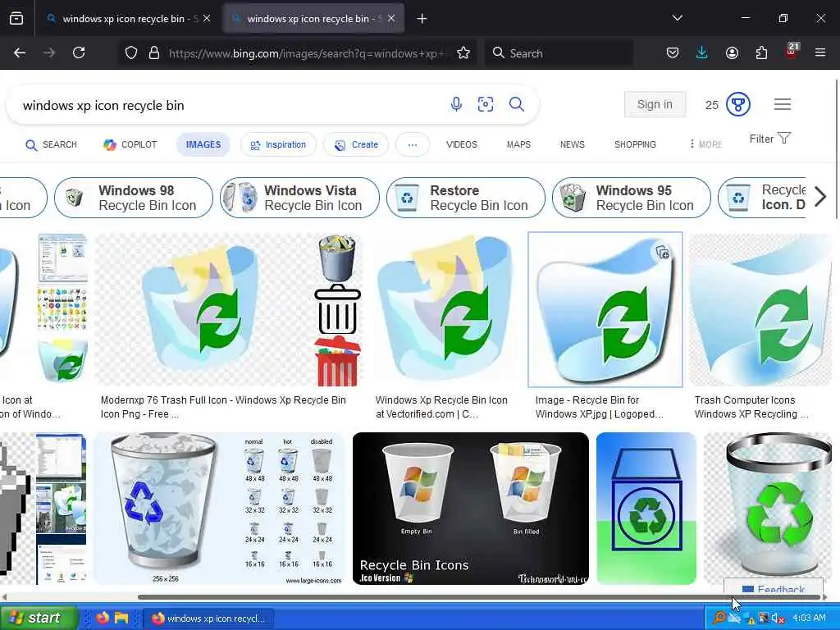Open Modernxp 76 Trash Full Icon link

click(x=223, y=407)
